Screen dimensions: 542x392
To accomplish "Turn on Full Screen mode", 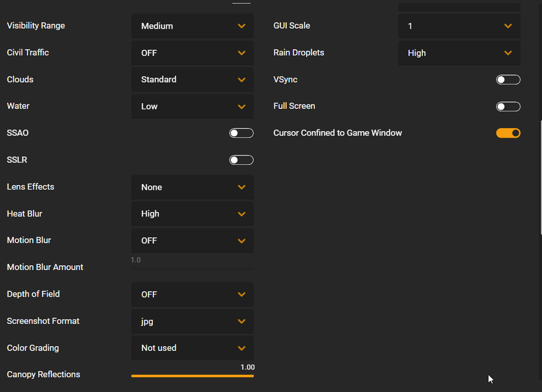I will click(508, 106).
